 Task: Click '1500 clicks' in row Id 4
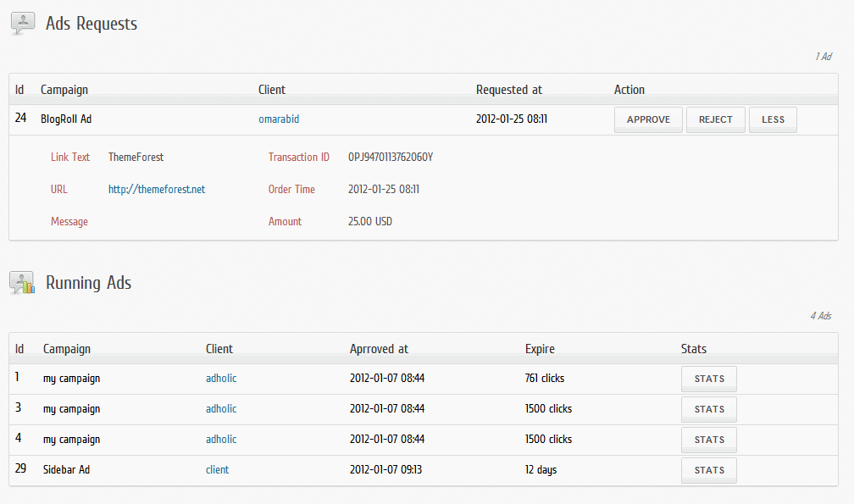pos(548,440)
